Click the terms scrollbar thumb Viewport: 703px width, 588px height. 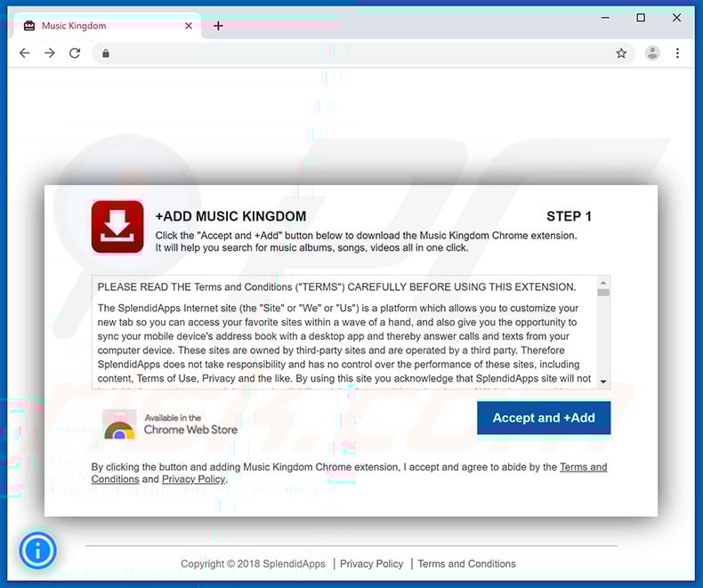click(x=603, y=293)
